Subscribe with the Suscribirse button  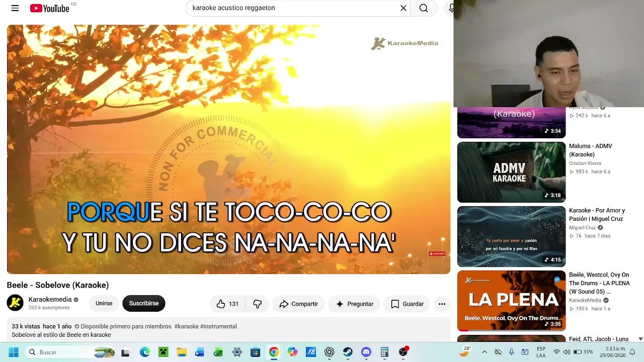pos(144,303)
